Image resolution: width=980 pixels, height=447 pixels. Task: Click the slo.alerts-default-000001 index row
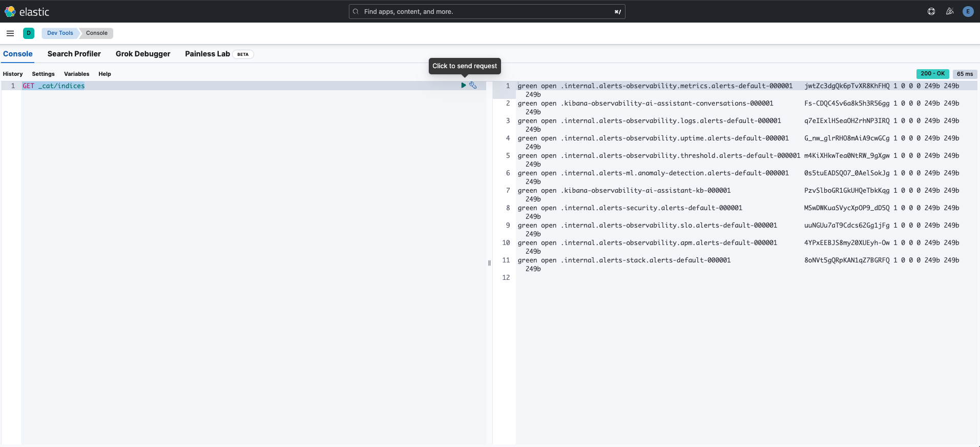(x=738, y=230)
